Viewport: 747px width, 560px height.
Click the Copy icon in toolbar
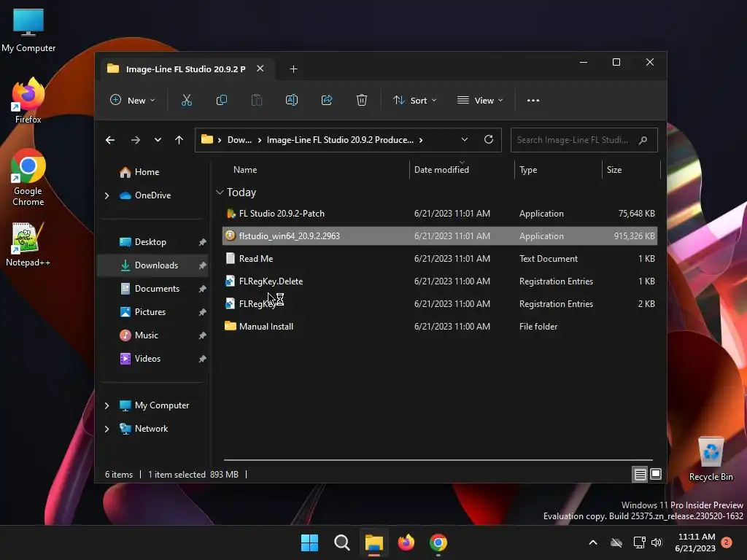tap(222, 101)
